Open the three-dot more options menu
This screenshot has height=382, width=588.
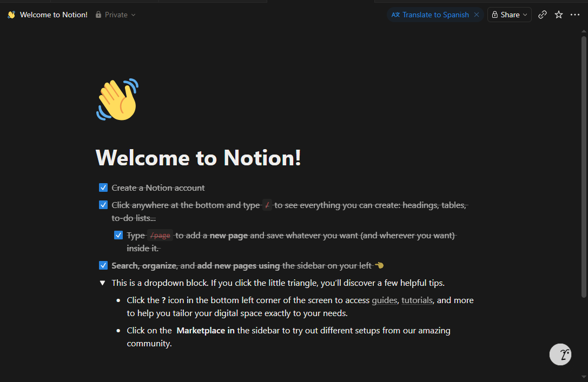[x=575, y=15]
